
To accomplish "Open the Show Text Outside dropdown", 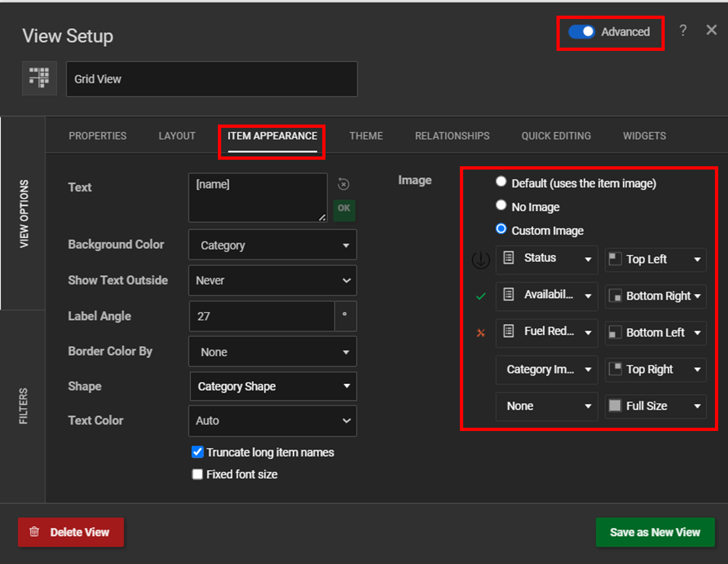I will pyautogui.click(x=273, y=280).
